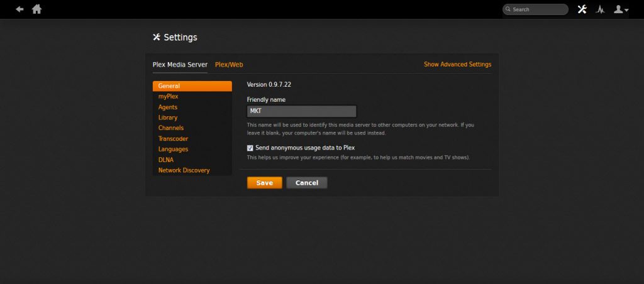Select the Plex Media Server tab
644x284 pixels.
point(180,65)
